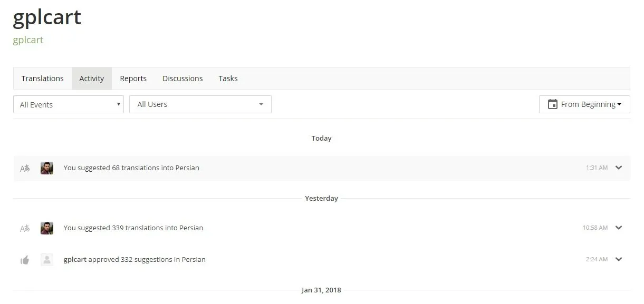The image size is (644, 304).
Task: Click the Yesterday date heading
Action: tap(321, 199)
